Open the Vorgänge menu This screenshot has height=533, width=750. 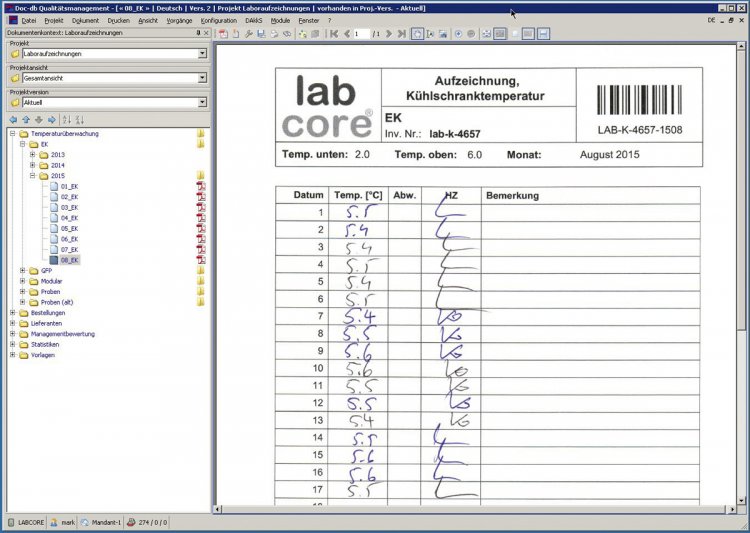point(179,21)
